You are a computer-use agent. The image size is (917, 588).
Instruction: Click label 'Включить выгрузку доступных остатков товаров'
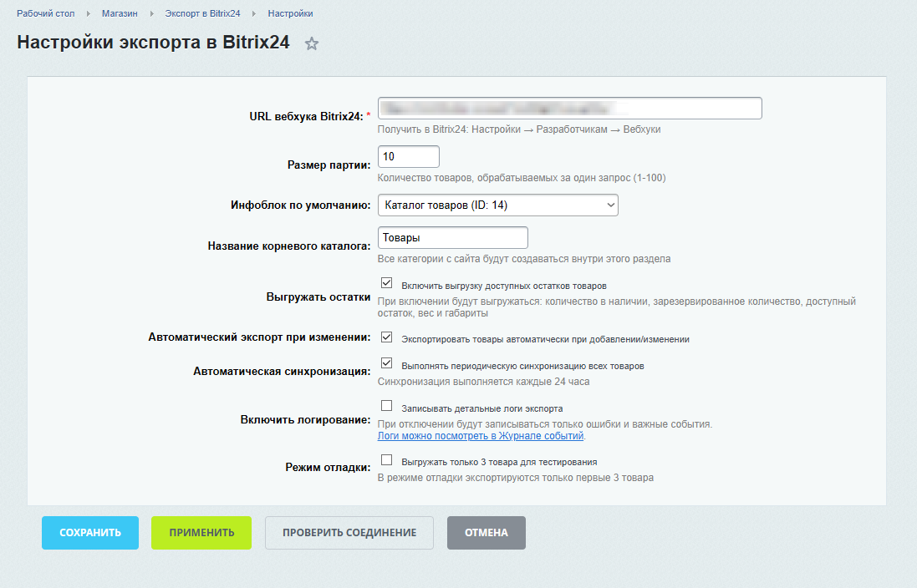tap(504, 286)
